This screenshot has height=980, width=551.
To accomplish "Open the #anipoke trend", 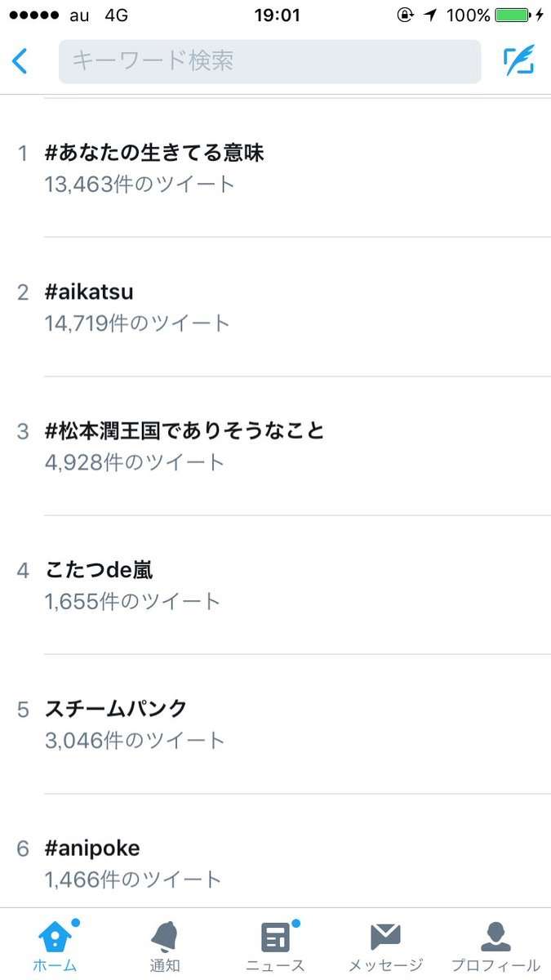I will click(92, 849).
